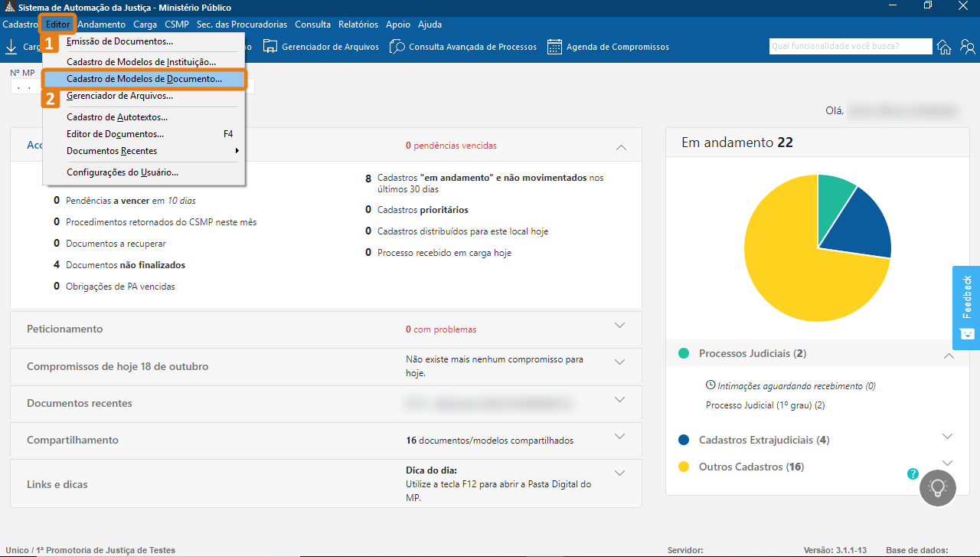Open the Andamento menu

pyautogui.click(x=102, y=25)
